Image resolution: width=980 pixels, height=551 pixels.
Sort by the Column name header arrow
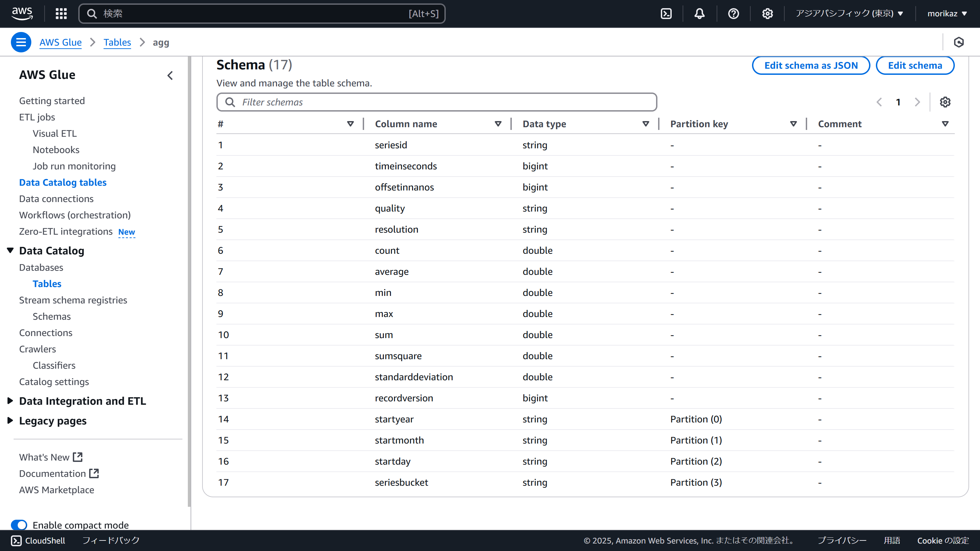[497, 124]
